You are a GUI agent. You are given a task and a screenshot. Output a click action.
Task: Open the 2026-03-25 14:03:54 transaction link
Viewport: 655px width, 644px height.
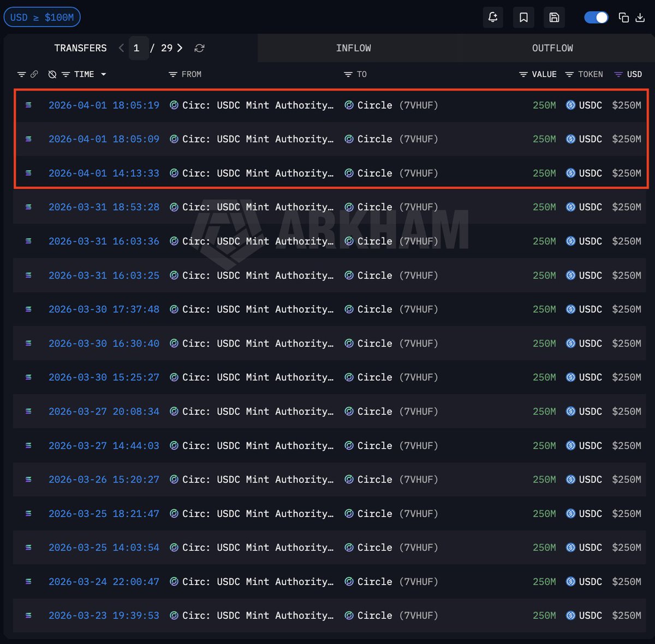click(x=104, y=547)
